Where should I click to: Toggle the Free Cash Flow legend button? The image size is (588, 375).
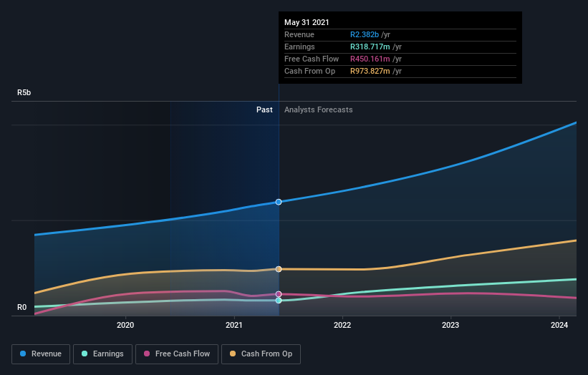(x=177, y=354)
